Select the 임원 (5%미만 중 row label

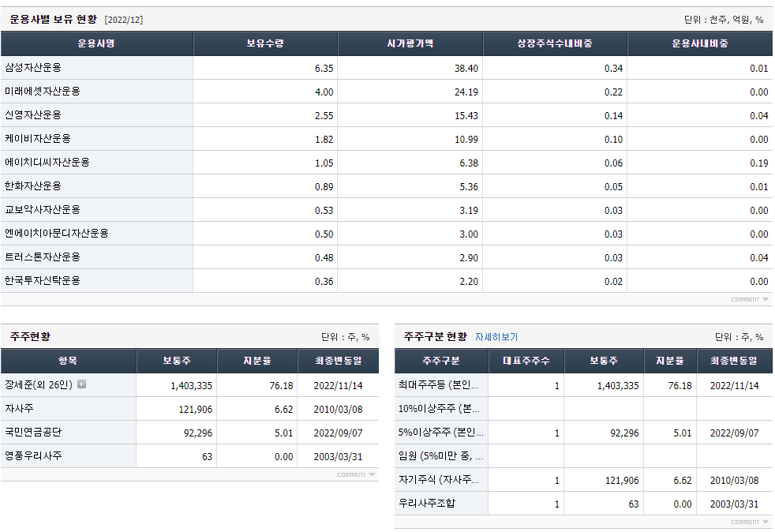[x=441, y=456]
